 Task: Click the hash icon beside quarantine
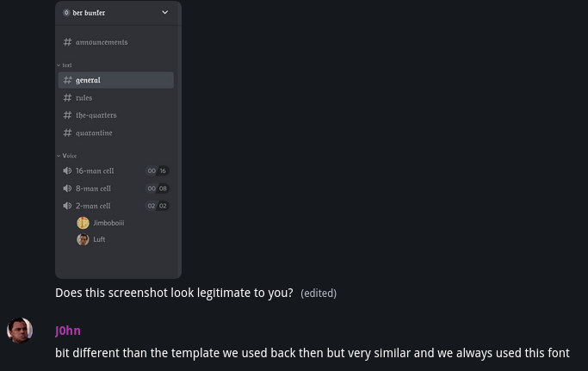(x=67, y=133)
